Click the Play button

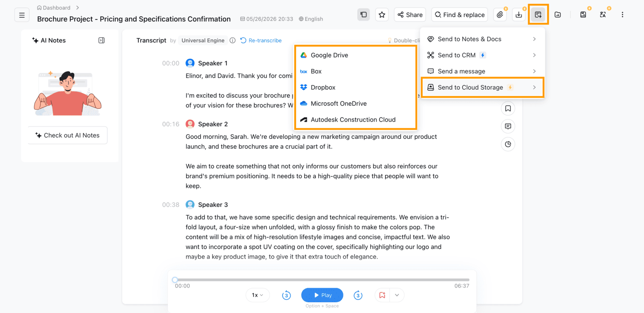(x=322, y=295)
